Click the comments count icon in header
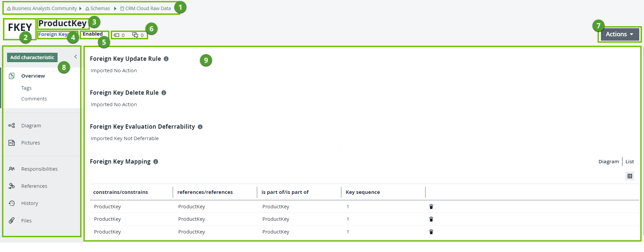The width and height of the screenshot is (644, 252). [135, 35]
